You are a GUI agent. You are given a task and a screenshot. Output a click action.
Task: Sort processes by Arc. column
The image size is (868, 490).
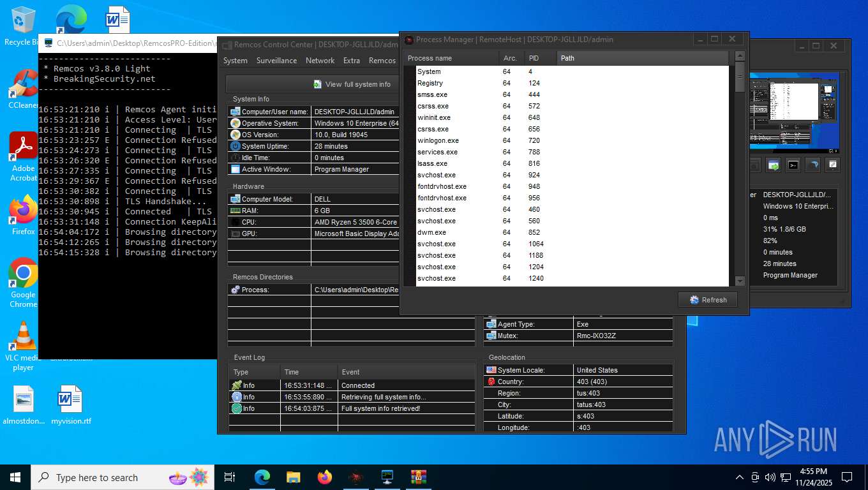pos(511,58)
